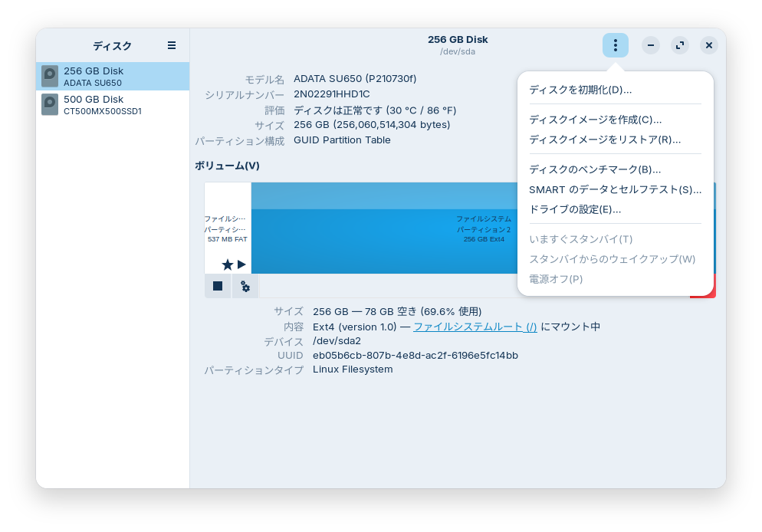Open the ファイルシステムルート (/) link
This screenshot has height=532, width=762.
pos(475,327)
